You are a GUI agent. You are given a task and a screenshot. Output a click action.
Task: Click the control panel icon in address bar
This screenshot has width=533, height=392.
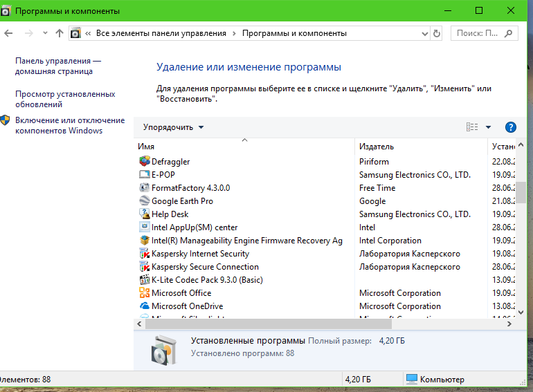coord(75,33)
